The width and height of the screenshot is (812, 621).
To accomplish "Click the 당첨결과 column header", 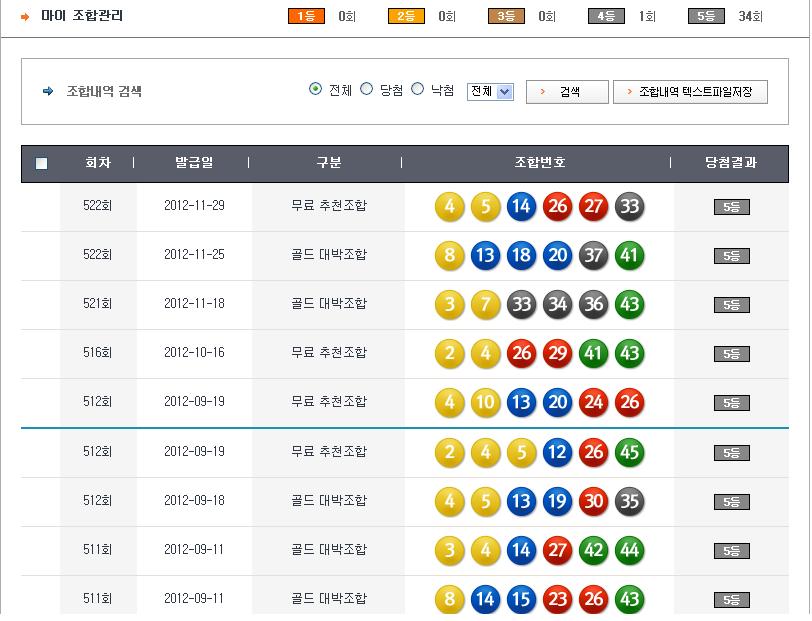I will click(x=730, y=163).
